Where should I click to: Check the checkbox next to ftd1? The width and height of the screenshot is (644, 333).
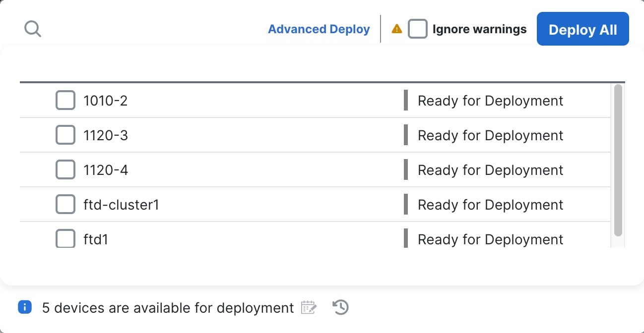coord(65,239)
